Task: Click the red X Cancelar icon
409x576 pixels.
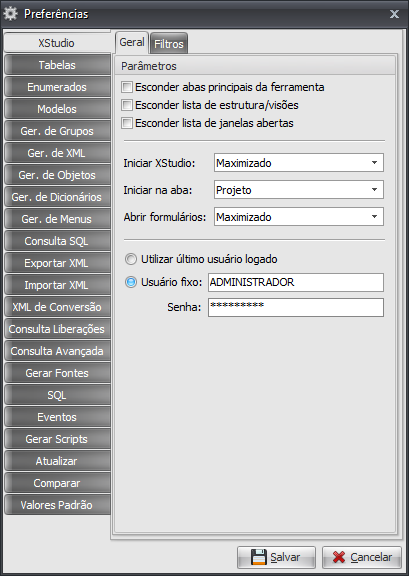Action: (x=339, y=557)
